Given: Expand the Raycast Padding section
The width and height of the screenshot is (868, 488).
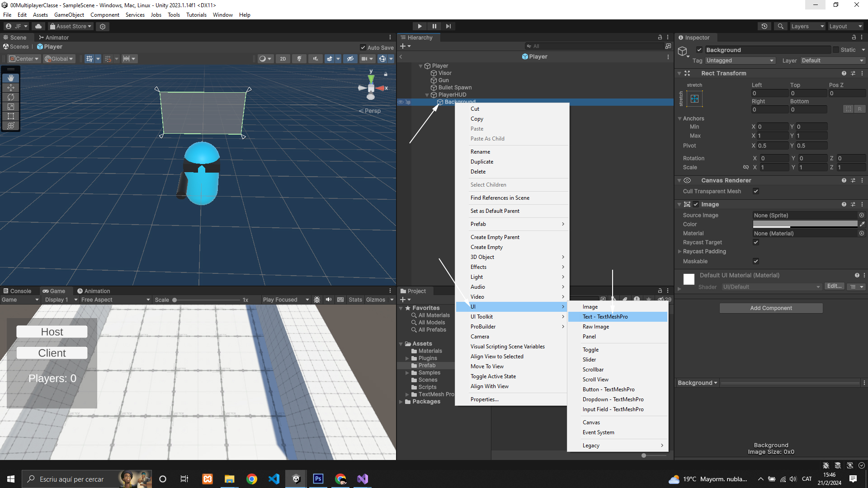Looking at the screenshot, I should [679, 252].
